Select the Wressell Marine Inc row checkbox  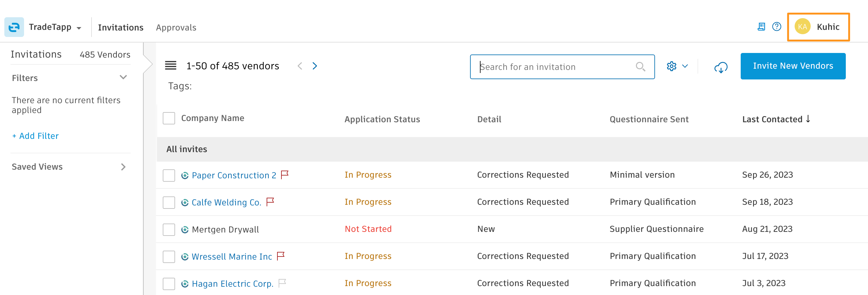(169, 257)
